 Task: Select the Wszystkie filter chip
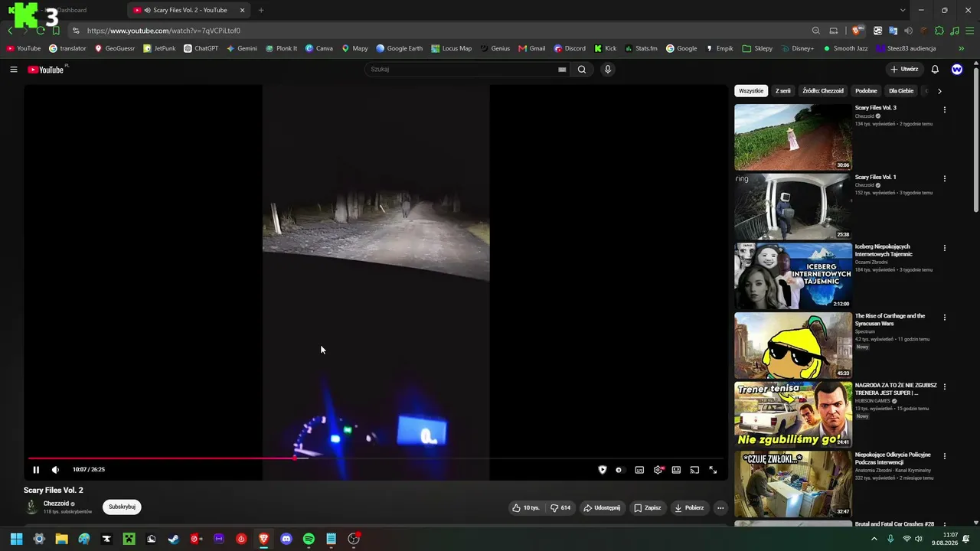751,91
